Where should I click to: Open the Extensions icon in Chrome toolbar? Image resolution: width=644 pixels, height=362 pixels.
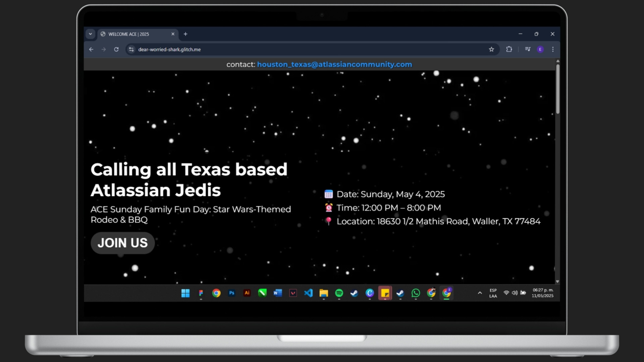click(509, 49)
